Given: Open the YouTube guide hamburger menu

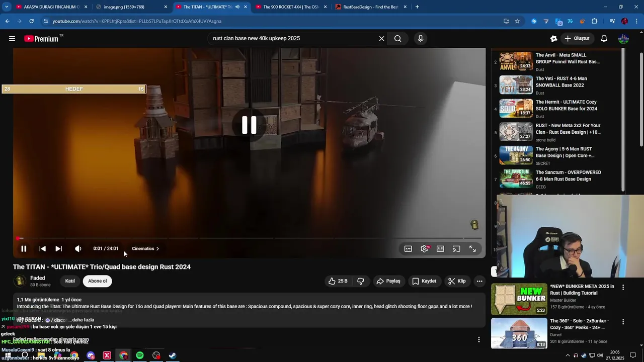Looking at the screenshot, I should coord(12,39).
